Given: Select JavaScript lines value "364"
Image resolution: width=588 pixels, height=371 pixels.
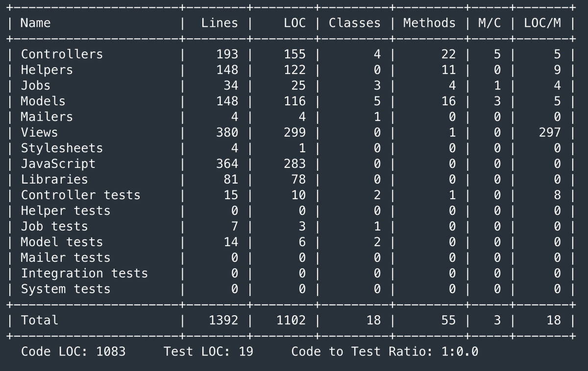Looking at the screenshot, I should (x=227, y=164).
